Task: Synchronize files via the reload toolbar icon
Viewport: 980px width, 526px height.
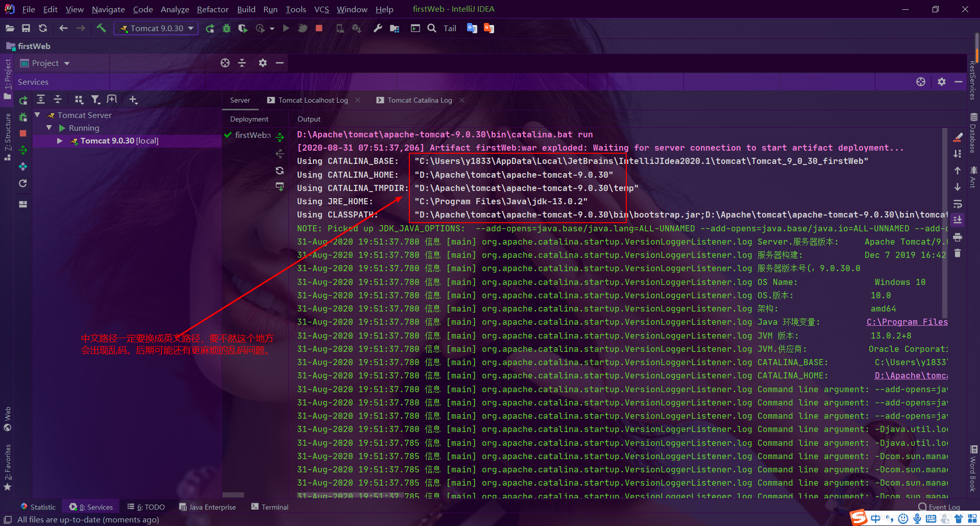Action: coord(43,29)
